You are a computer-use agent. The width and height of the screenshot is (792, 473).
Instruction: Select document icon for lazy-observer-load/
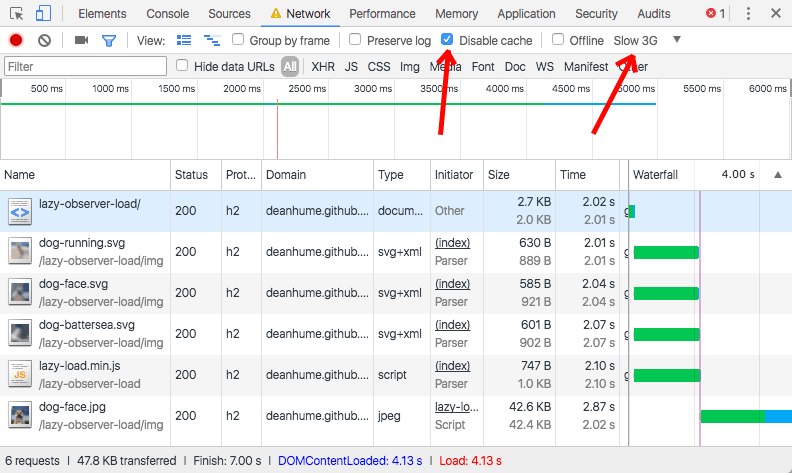click(x=20, y=212)
